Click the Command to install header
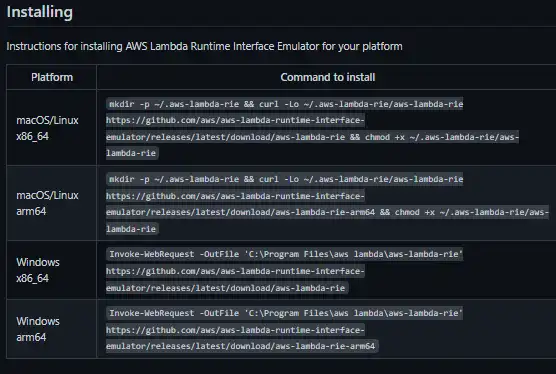Viewport: 556px width, 374px height. pyautogui.click(x=328, y=77)
